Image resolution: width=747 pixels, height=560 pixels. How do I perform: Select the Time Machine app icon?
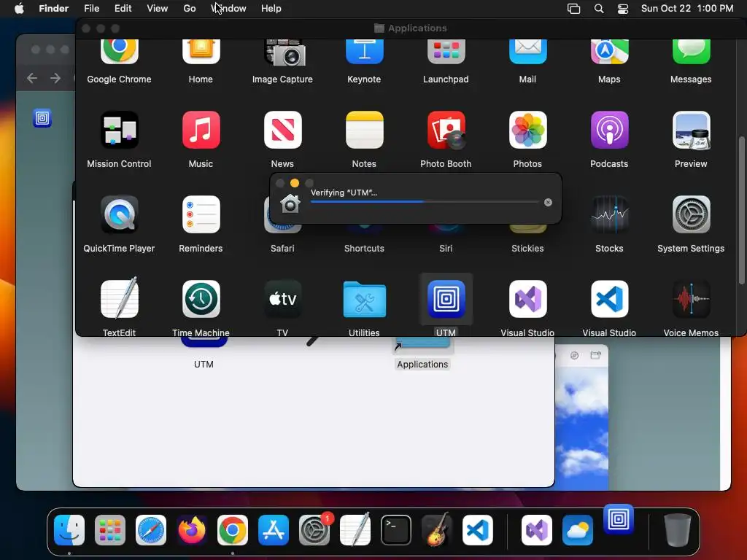click(201, 298)
